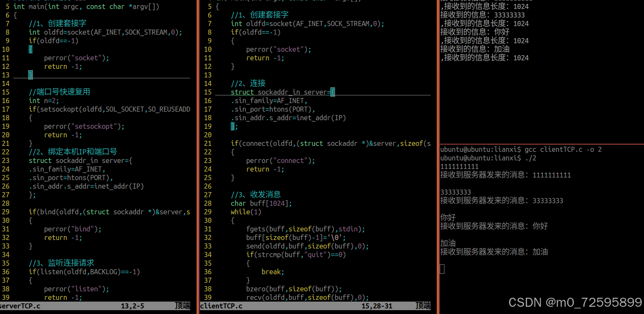Click line number 39 in serverTCP.c

pos(6,297)
